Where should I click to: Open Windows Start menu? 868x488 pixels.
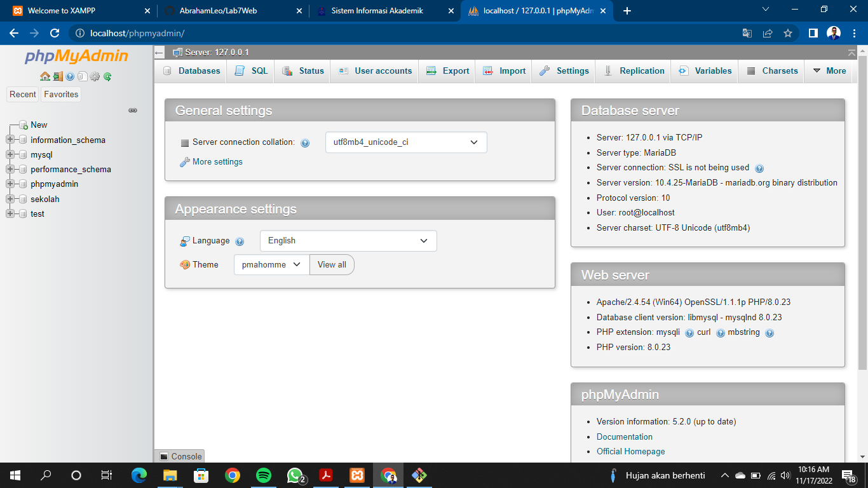pyautogui.click(x=15, y=475)
